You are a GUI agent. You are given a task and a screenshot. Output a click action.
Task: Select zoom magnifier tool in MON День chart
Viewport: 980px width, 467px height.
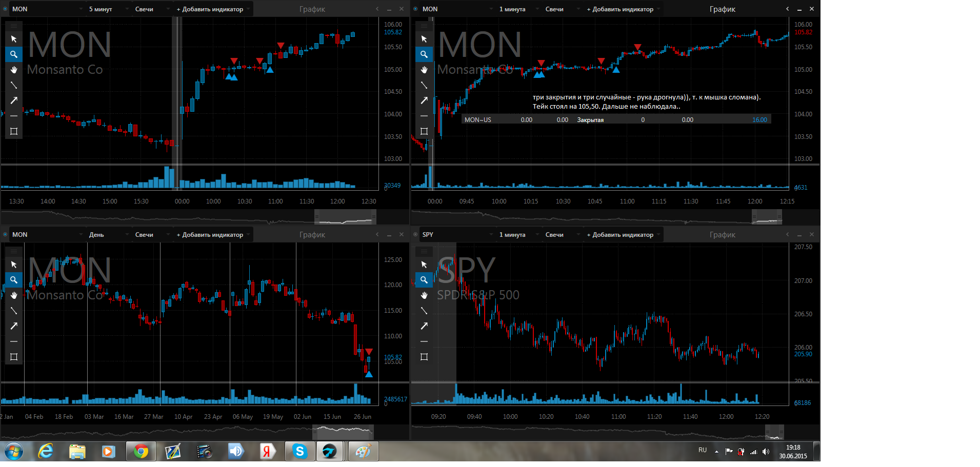(14, 280)
